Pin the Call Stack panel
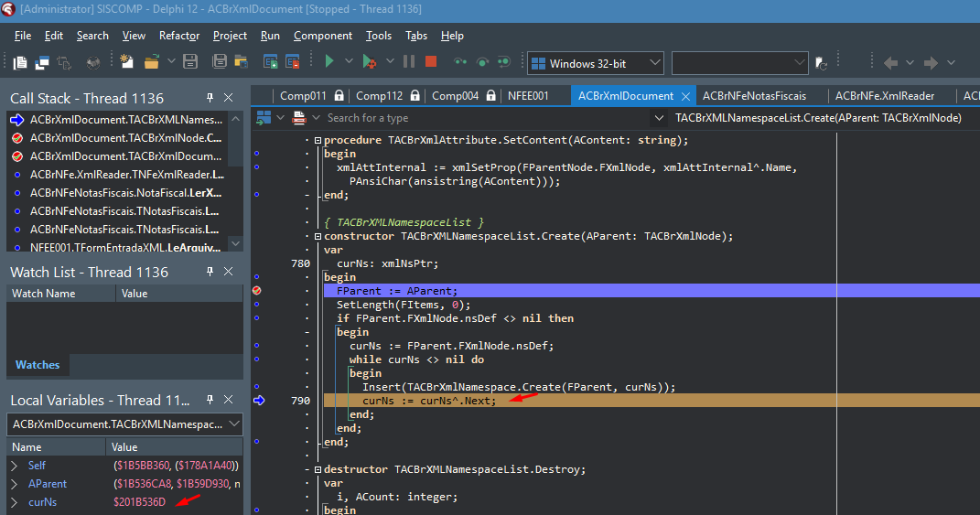The width and height of the screenshot is (980, 515). click(210, 98)
